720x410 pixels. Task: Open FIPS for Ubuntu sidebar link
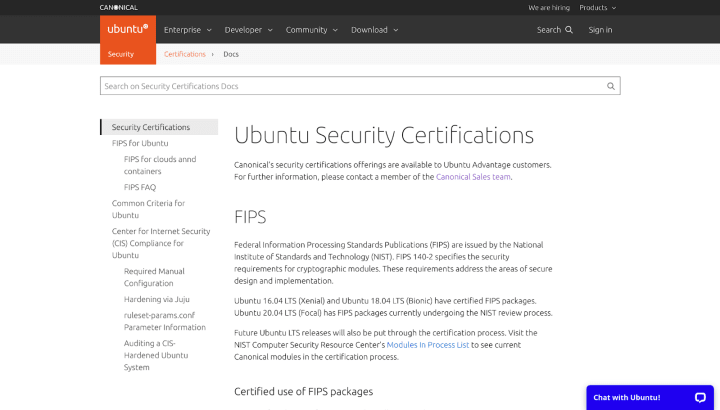[x=140, y=143]
